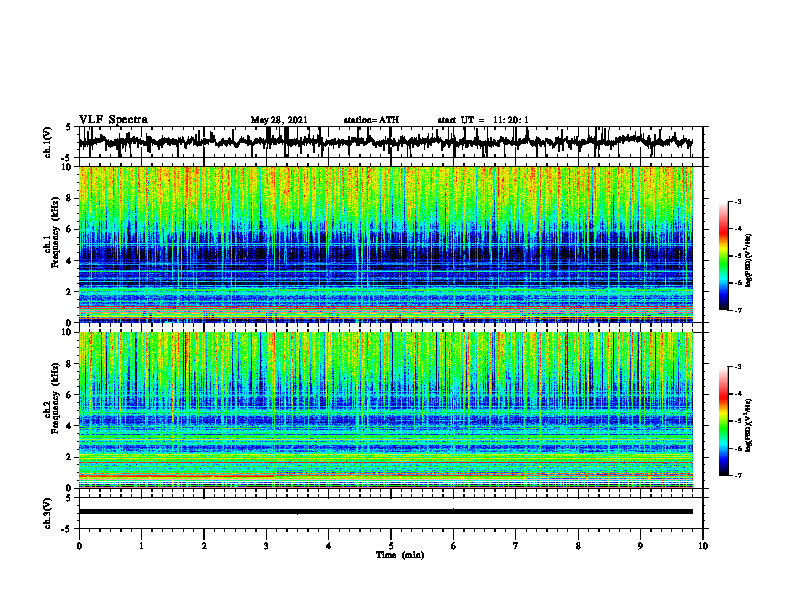Screen dimensions: 792x612
Task: Click the "VLF Spectra" plot title
Action: 113,120
